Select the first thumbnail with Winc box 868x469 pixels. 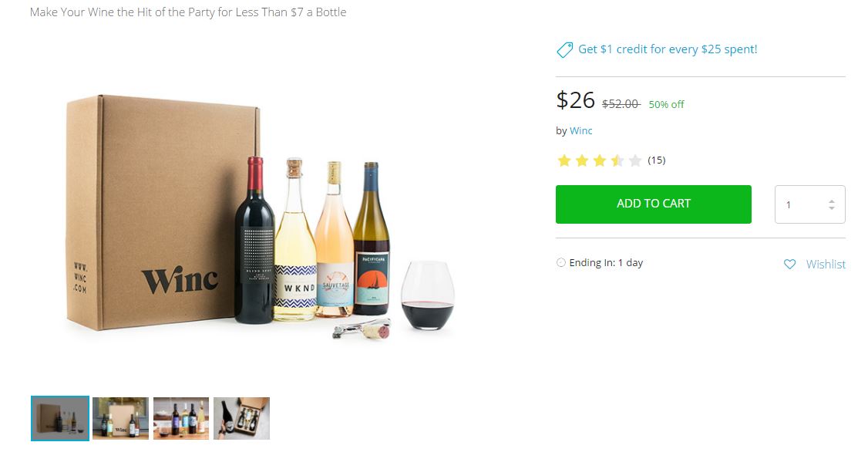(x=60, y=418)
